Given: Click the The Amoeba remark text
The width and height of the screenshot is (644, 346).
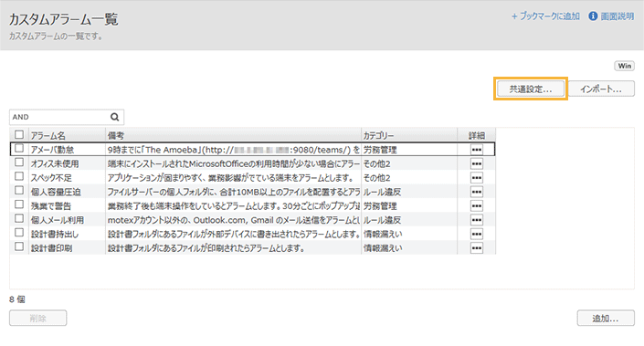Looking at the screenshot, I should (233, 150).
